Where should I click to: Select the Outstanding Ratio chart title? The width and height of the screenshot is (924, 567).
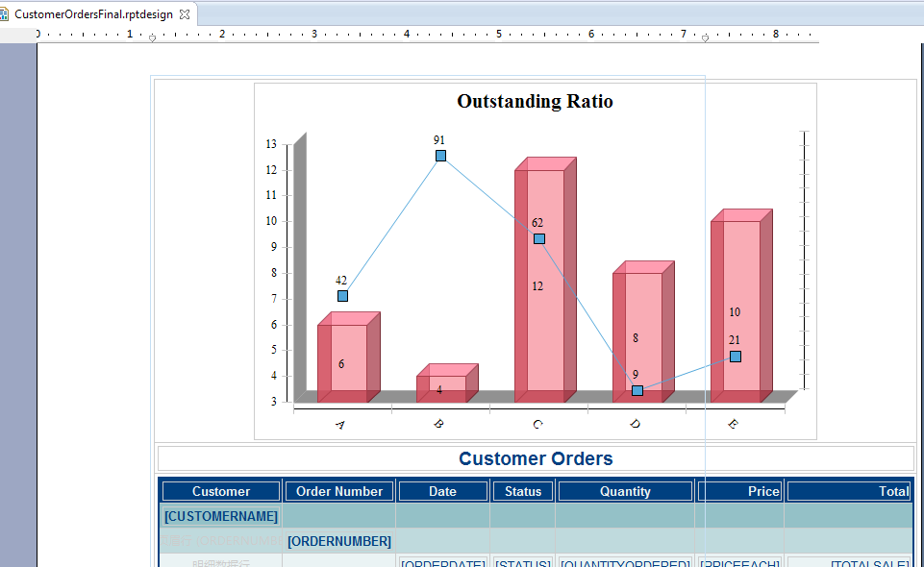(x=535, y=101)
